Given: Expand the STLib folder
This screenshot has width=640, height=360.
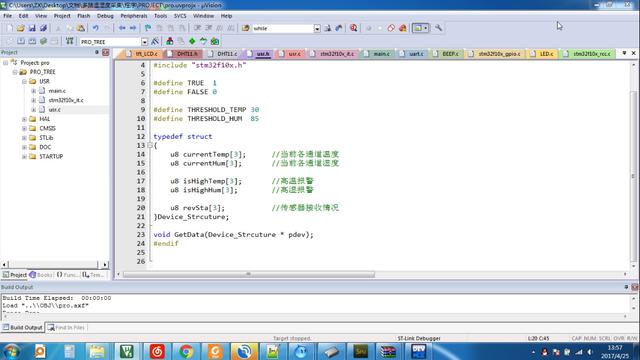Looking at the screenshot, I should click(24, 138).
